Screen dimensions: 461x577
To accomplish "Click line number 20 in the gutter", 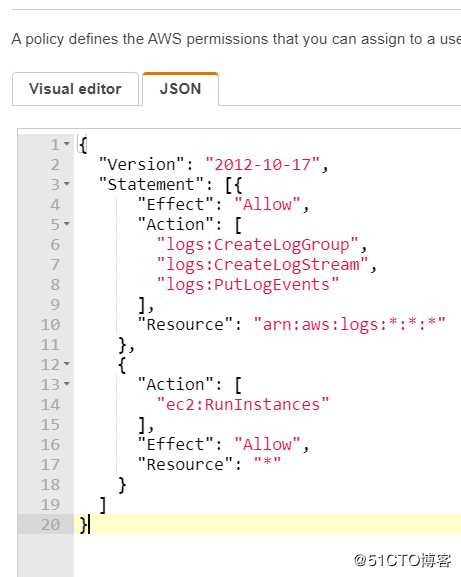I will click(50, 524).
